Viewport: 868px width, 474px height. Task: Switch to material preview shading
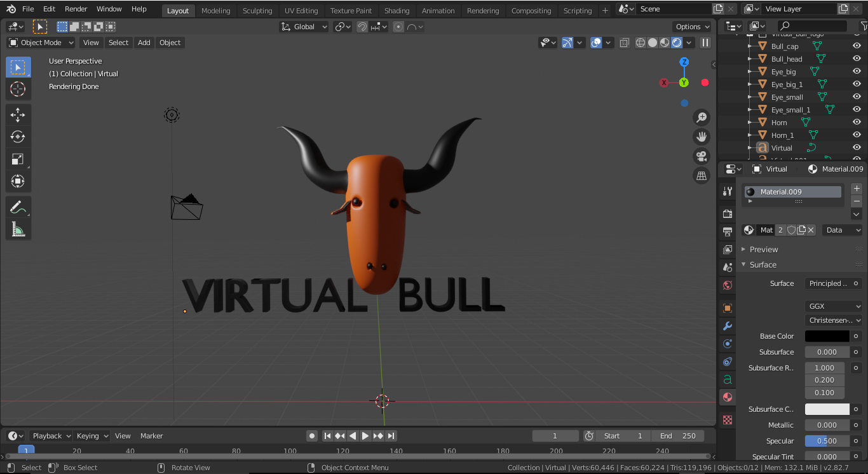(x=665, y=43)
